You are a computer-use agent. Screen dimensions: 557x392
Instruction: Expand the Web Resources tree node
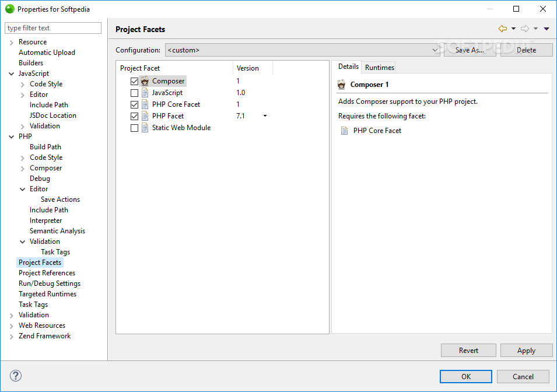[x=11, y=326]
